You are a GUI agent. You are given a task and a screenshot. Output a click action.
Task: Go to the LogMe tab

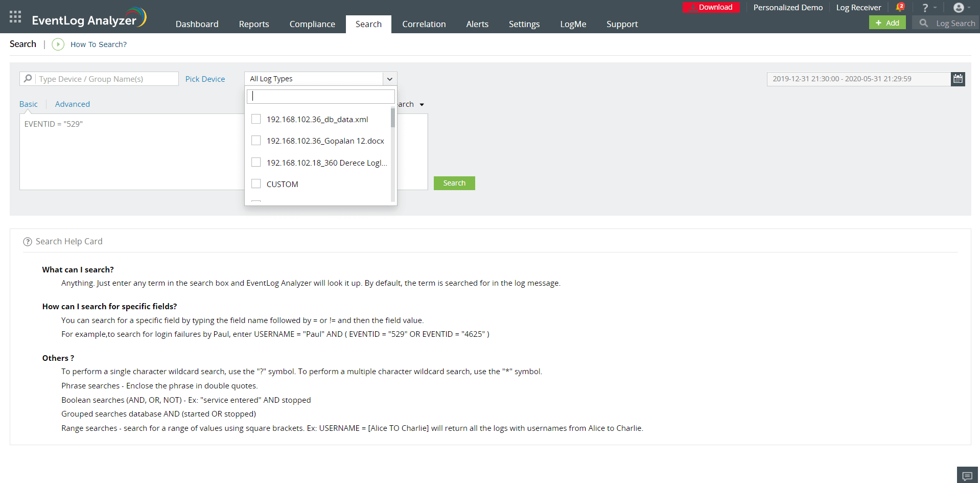pos(573,24)
